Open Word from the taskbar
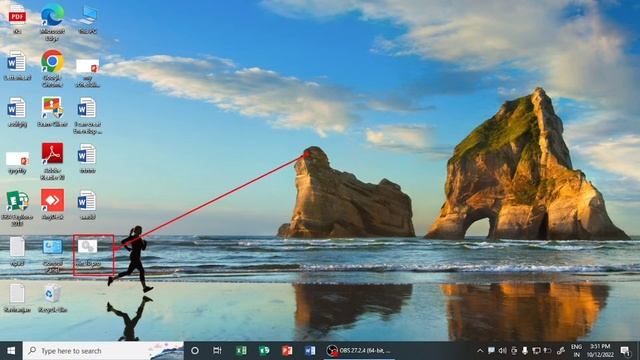 tap(310, 351)
